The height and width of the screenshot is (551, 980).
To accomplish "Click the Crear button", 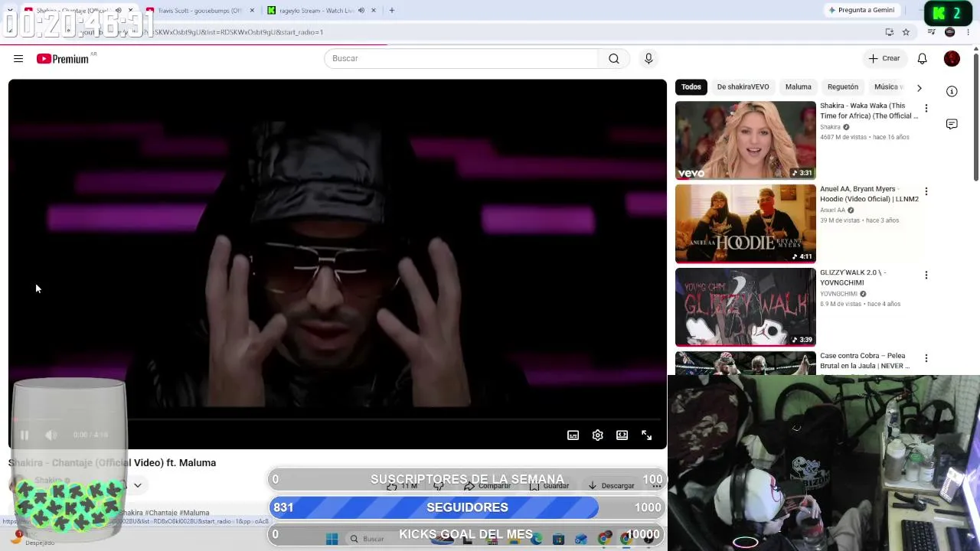I will 884,59.
